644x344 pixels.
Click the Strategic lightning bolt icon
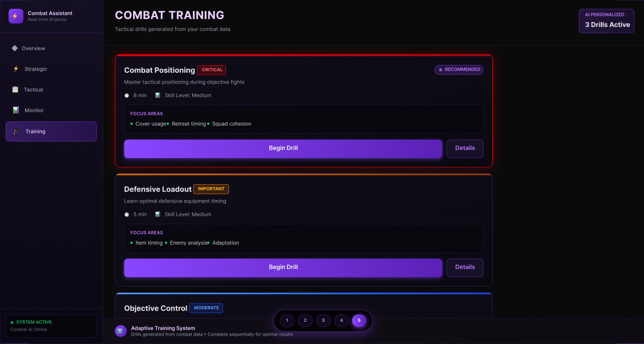[16, 69]
